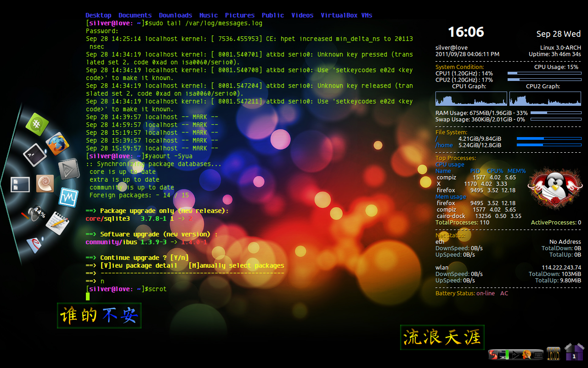Screen dimensions: 588x368
Task: Click the 流浪天涯 desktop label
Action: click(x=442, y=337)
